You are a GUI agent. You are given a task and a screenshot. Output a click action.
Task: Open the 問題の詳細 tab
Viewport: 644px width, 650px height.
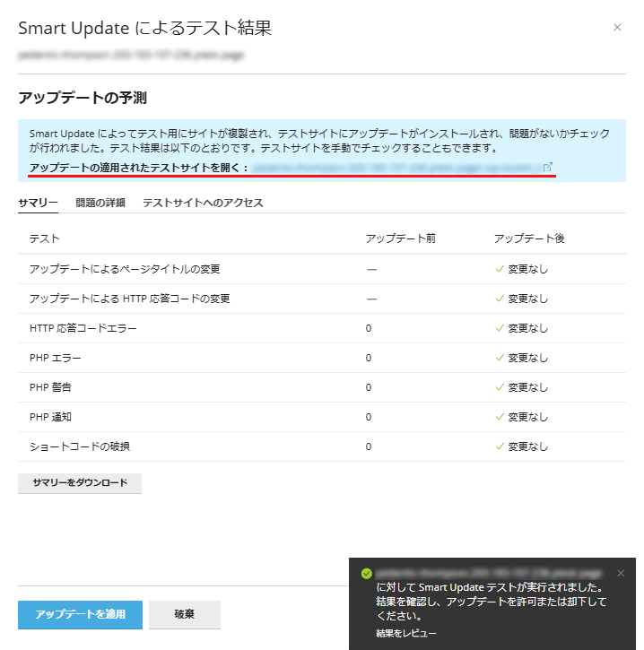[100, 203]
